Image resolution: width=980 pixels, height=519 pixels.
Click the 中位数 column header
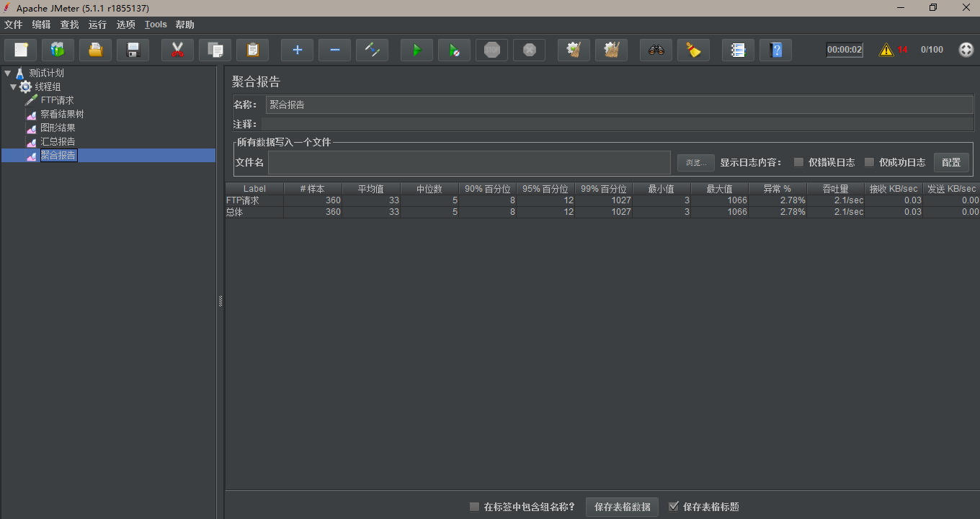[429, 189]
